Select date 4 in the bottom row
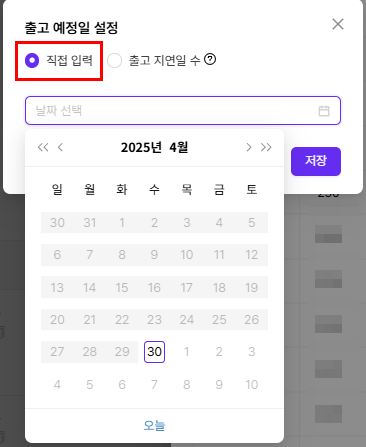The width and height of the screenshot is (366, 447). click(x=57, y=385)
